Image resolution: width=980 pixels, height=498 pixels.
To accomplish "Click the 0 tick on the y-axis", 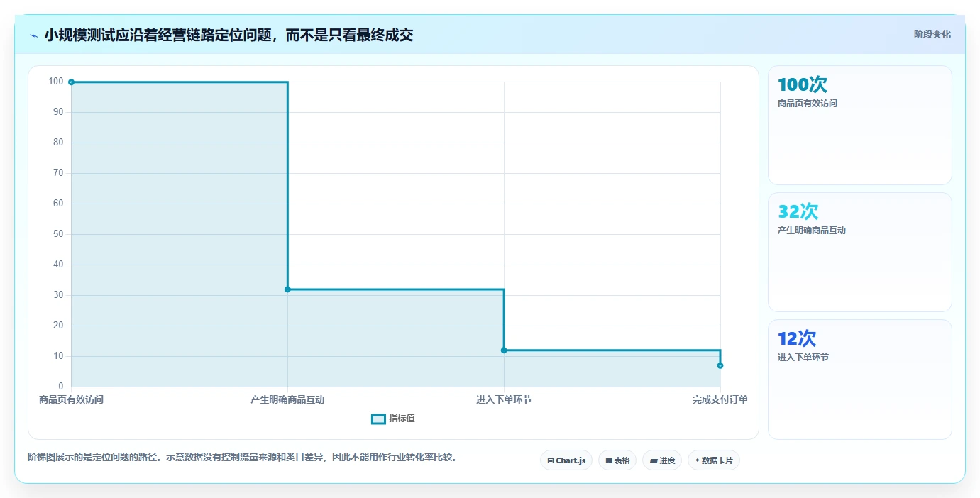I will pos(61,387).
